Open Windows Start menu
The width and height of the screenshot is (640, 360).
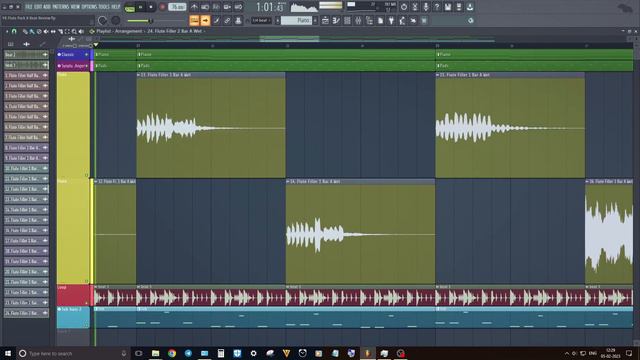pyautogui.click(x=8, y=353)
